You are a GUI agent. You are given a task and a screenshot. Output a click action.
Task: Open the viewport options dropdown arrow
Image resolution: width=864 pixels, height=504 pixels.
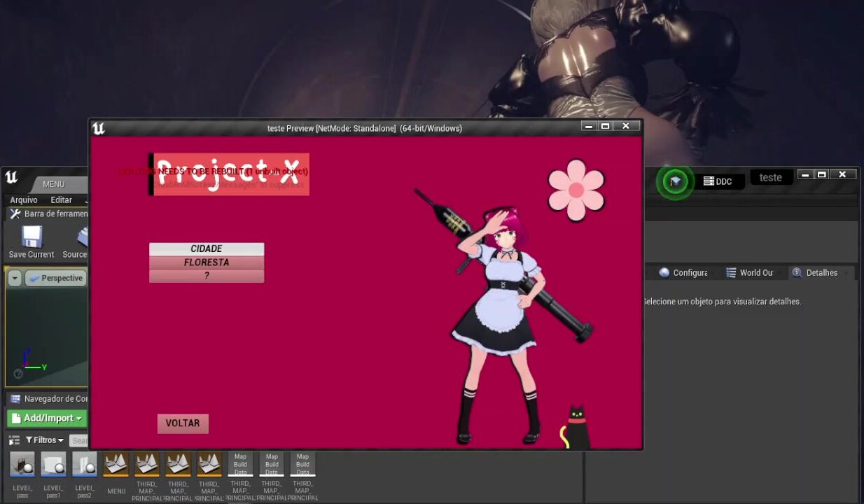[15, 278]
